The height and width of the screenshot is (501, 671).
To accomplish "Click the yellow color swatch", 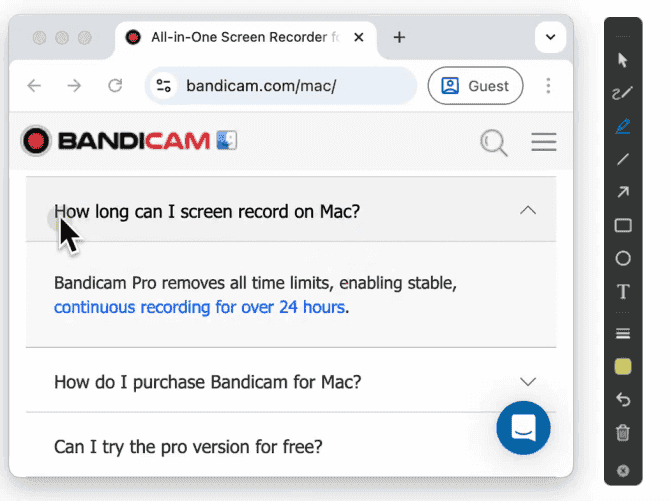I will click(x=623, y=367).
